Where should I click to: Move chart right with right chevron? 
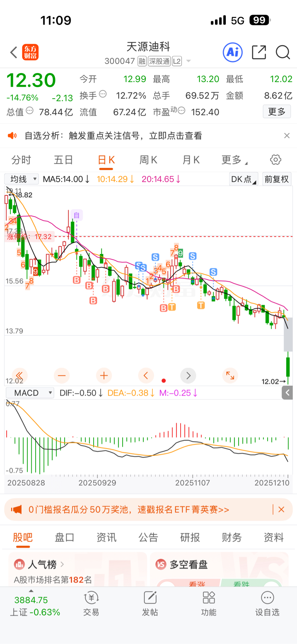tap(188, 375)
